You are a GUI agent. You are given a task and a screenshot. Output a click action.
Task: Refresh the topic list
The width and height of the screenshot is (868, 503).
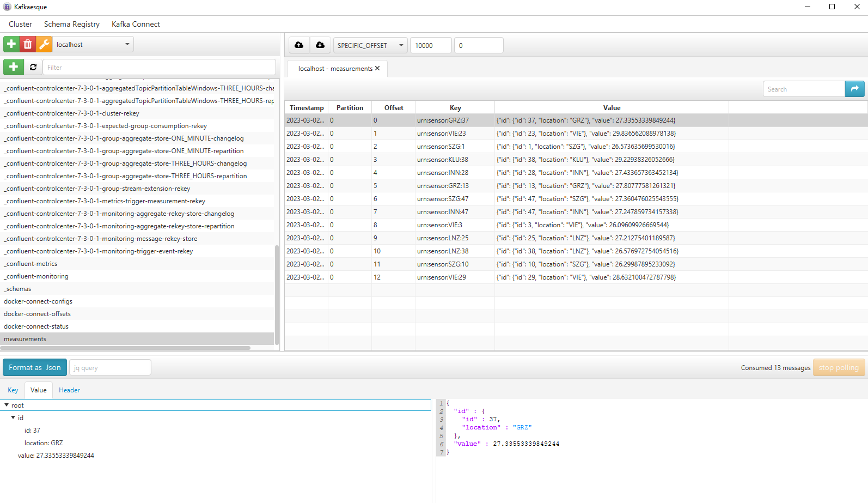click(x=33, y=67)
